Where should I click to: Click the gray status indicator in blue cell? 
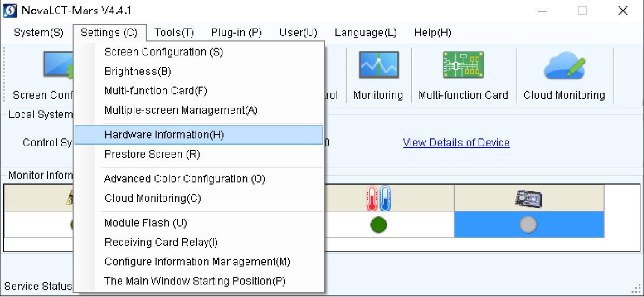click(529, 225)
